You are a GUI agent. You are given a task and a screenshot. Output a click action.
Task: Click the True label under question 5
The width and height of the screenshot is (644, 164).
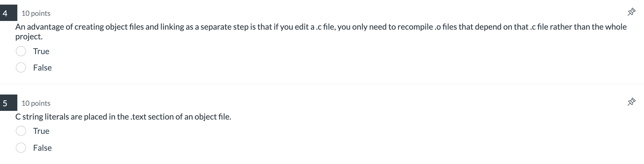(41, 131)
